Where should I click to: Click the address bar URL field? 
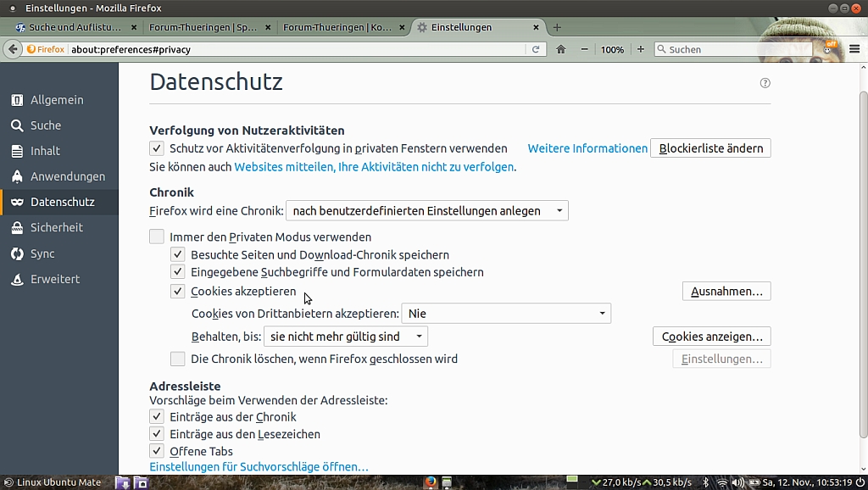tap(297, 49)
